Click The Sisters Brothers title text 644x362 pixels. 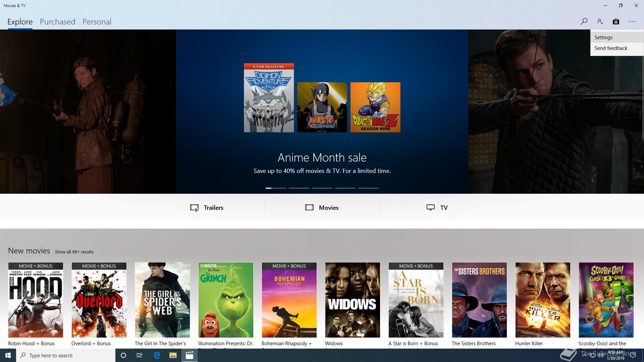point(474,344)
